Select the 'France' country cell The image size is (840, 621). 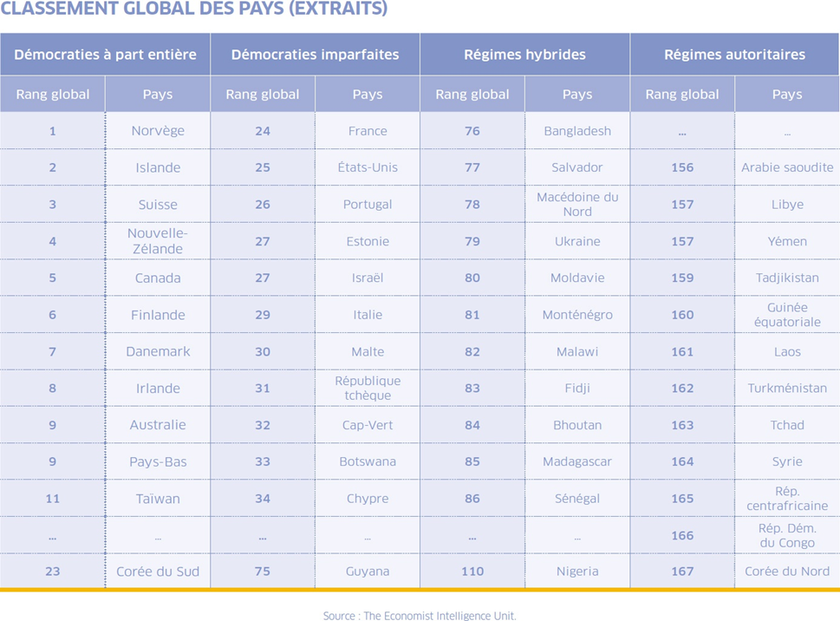tap(368, 131)
